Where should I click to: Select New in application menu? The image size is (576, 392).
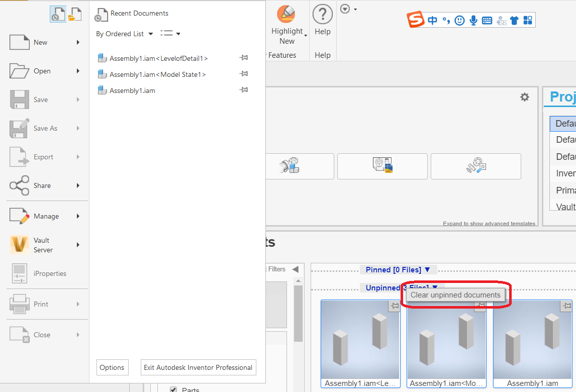click(x=40, y=42)
